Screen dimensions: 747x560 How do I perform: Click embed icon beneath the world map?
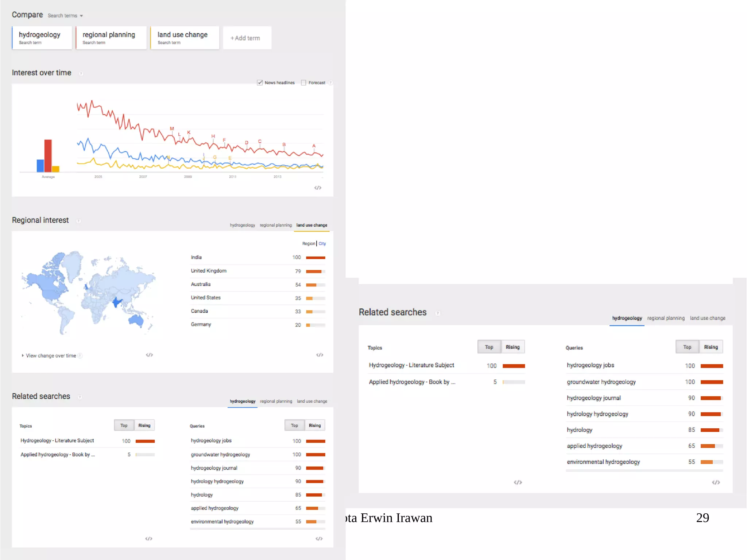(149, 355)
